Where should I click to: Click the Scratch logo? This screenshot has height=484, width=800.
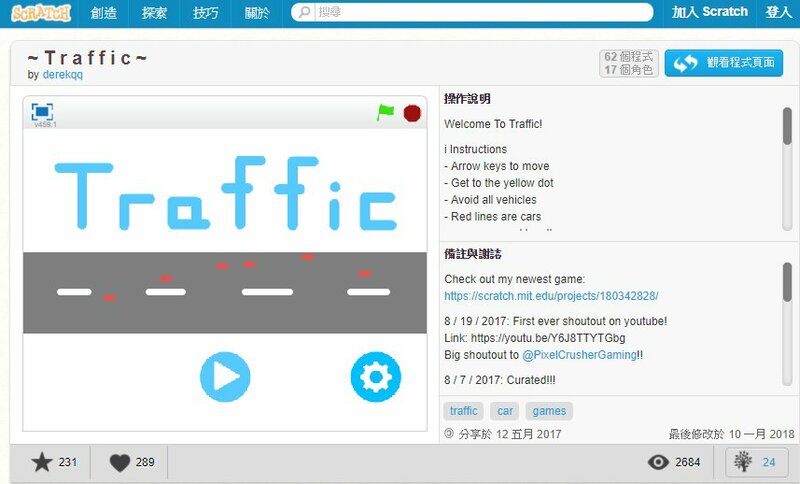41,13
